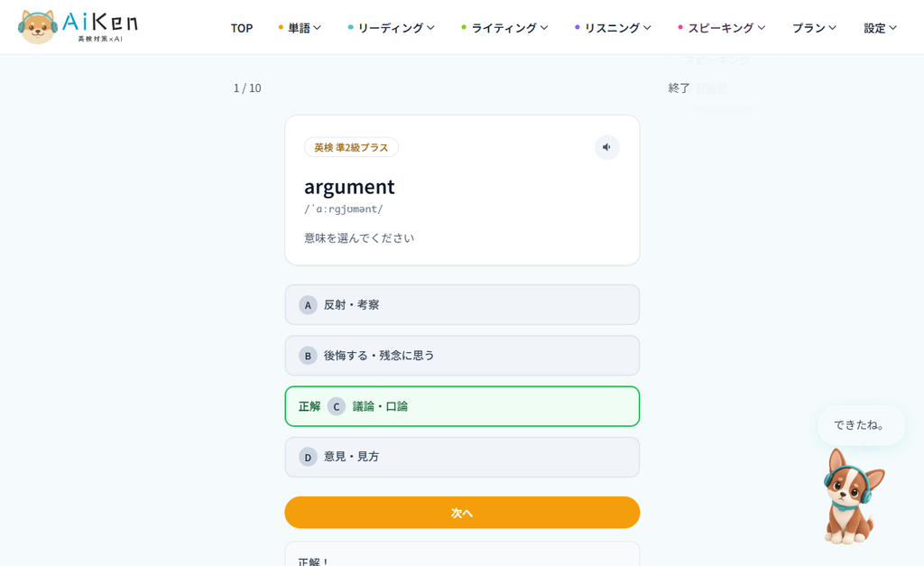Click the puppy mascot with headphones
Viewport: 924px width, 566px height.
[x=852, y=496]
